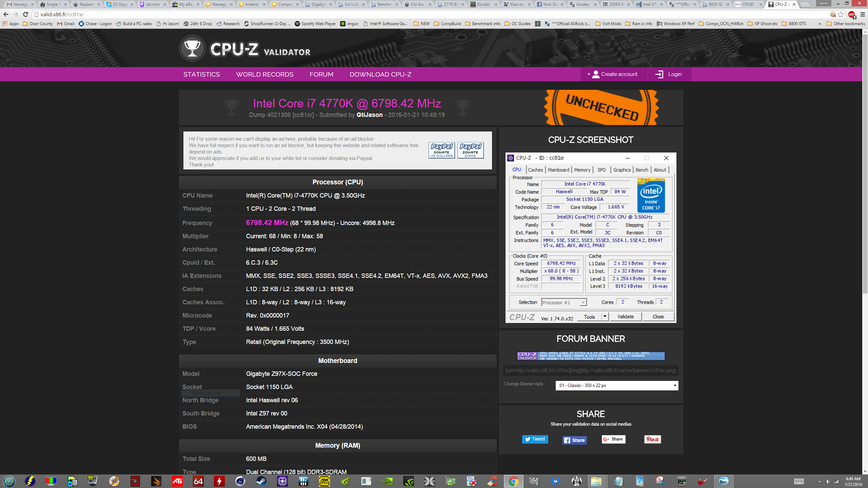The height and width of the screenshot is (488, 868).
Task: Open the ASRock GPU-Z taskbar icon
Action: [324, 481]
